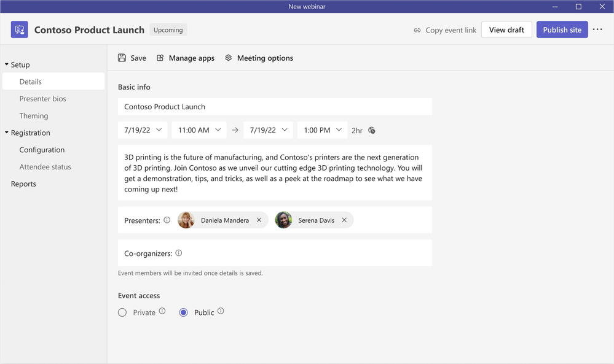Screen dimensions: 614x364
Task: Click Copy event link
Action: [x=451, y=30]
